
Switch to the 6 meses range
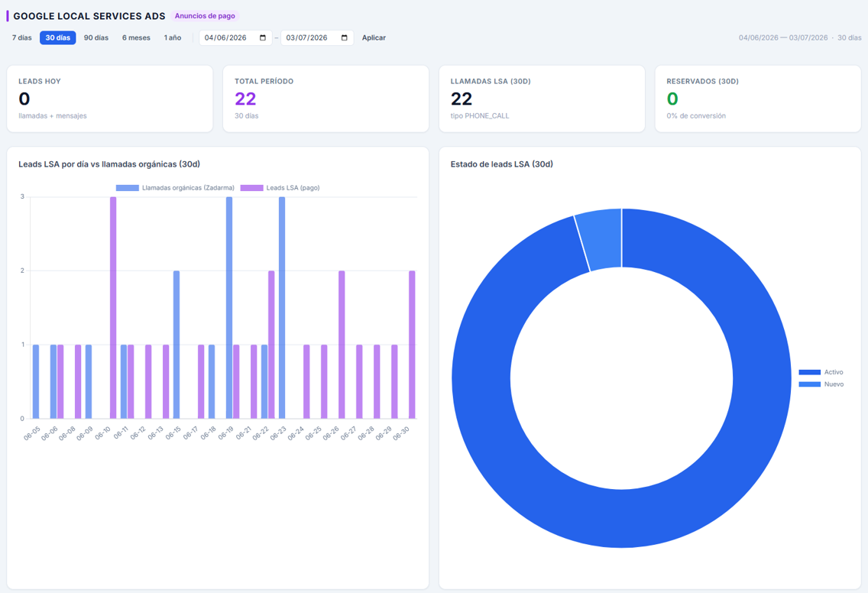(136, 37)
